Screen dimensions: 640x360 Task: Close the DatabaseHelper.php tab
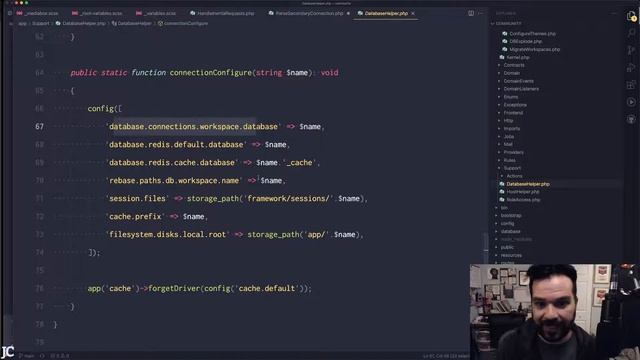pyautogui.click(x=413, y=13)
